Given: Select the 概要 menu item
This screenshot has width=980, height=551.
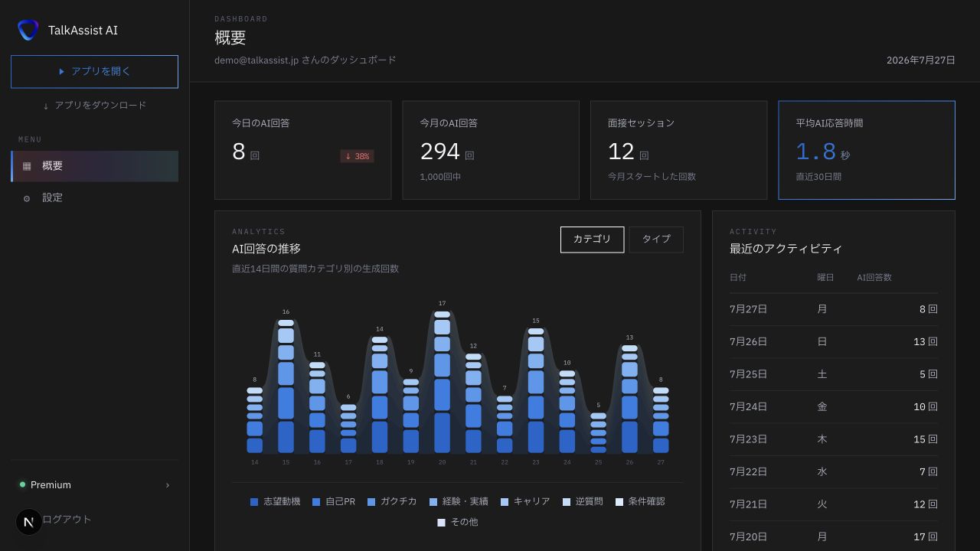Looking at the screenshot, I should tap(95, 166).
